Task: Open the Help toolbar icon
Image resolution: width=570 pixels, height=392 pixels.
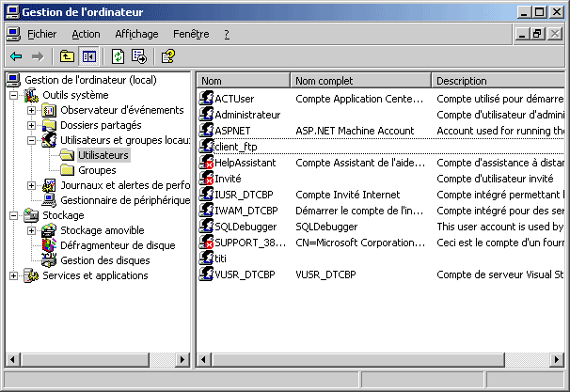Action: (167, 56)
